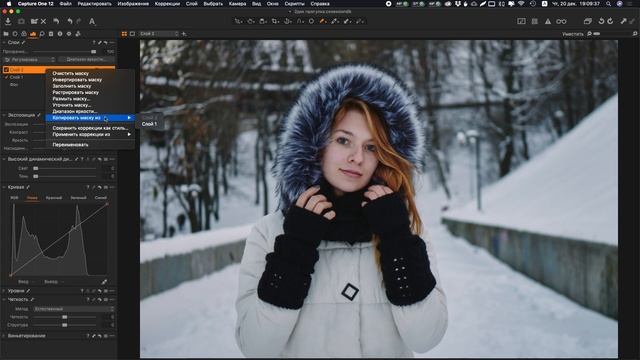The width and height of the screenshot is (640, 360).
Task: Switch to the Зеленый curve tab
Action: (x=78, y=198)
